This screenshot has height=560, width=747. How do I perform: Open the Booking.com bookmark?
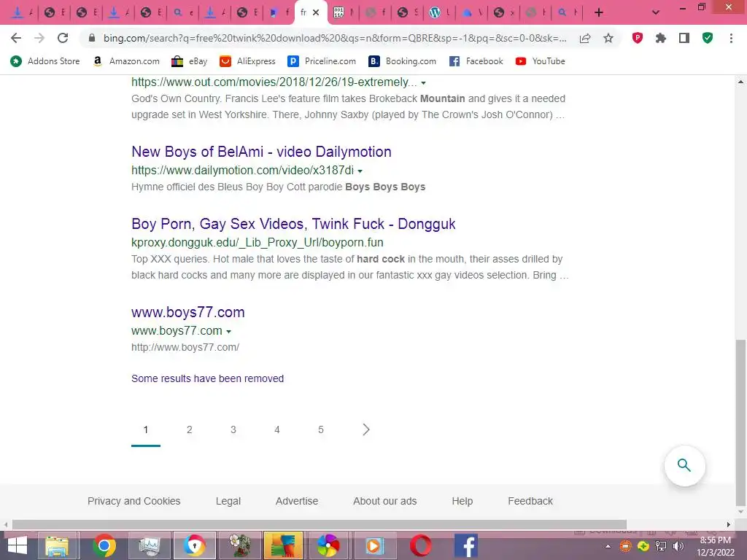pyautogui.click(x=403, y=61)
